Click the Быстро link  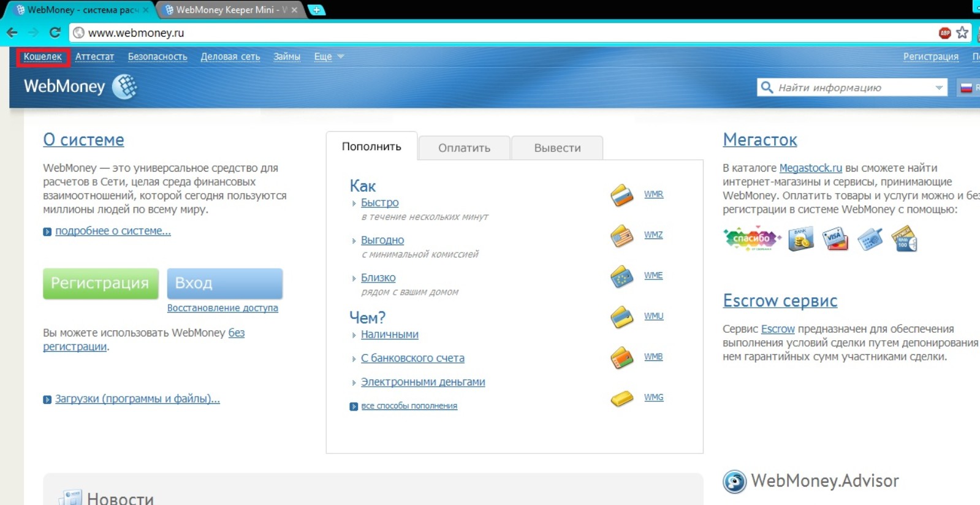pyautogui.click(x=379, y=202)
